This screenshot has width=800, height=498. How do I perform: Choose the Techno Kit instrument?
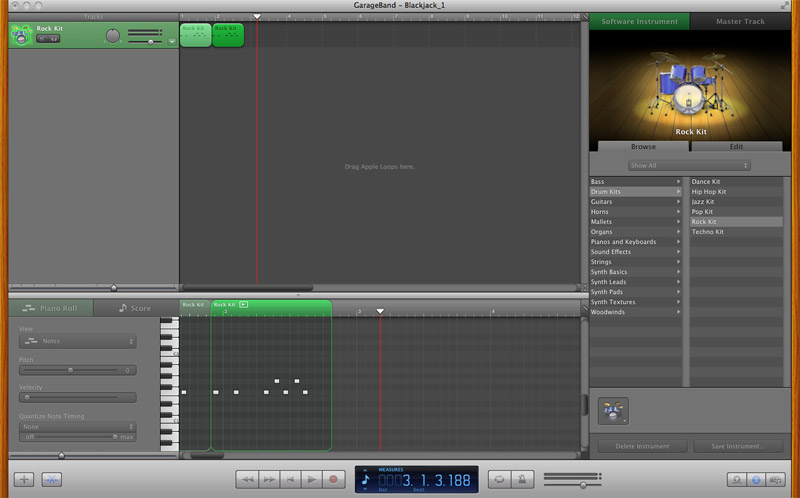736,232
